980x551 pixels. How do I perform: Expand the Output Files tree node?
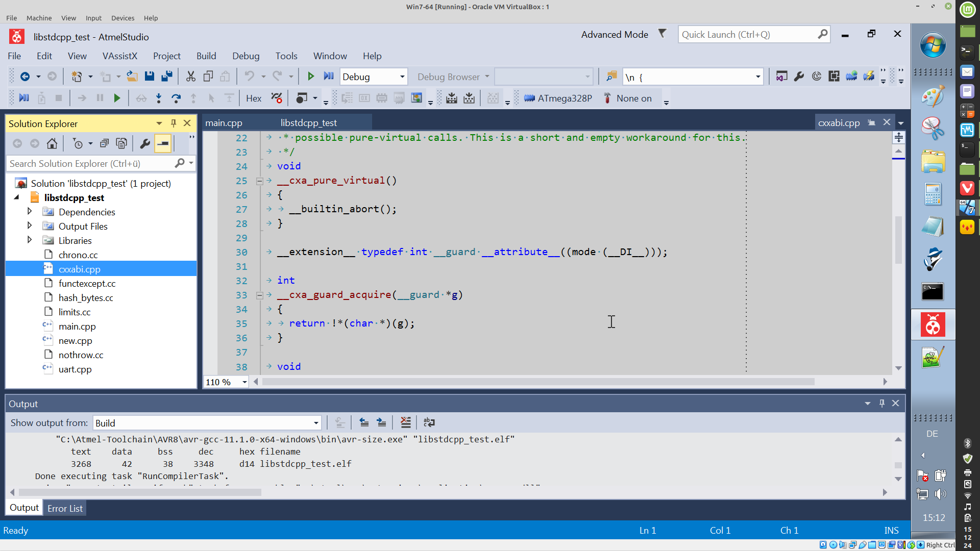[30, 226]
